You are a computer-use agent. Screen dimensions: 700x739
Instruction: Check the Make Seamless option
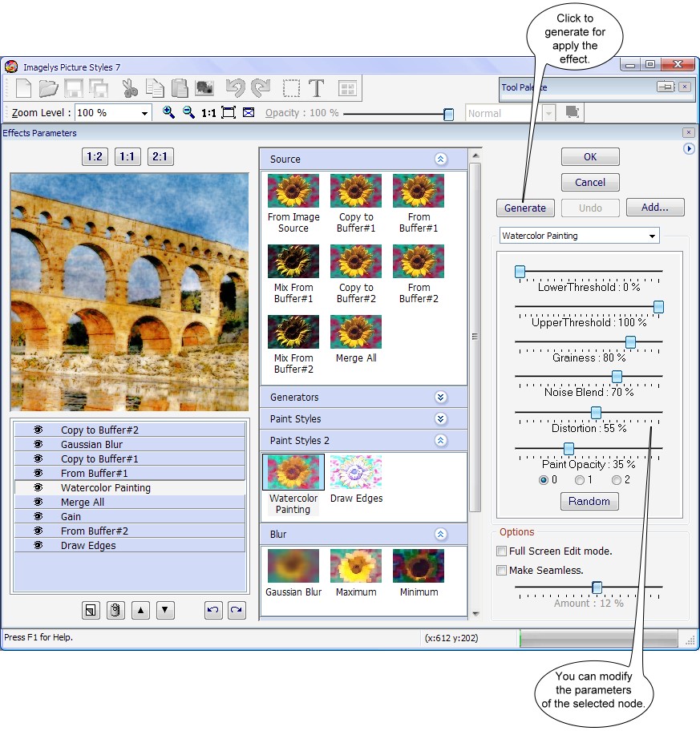click(502, 571)
